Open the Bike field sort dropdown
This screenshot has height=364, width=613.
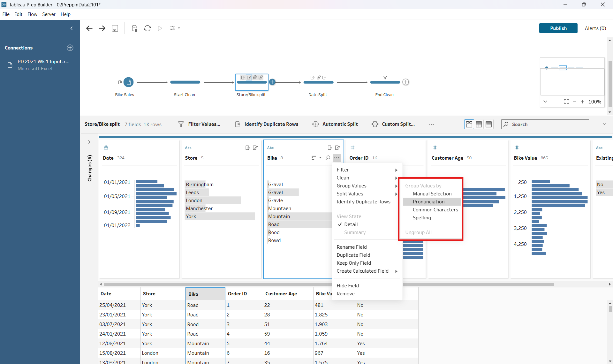320,158
